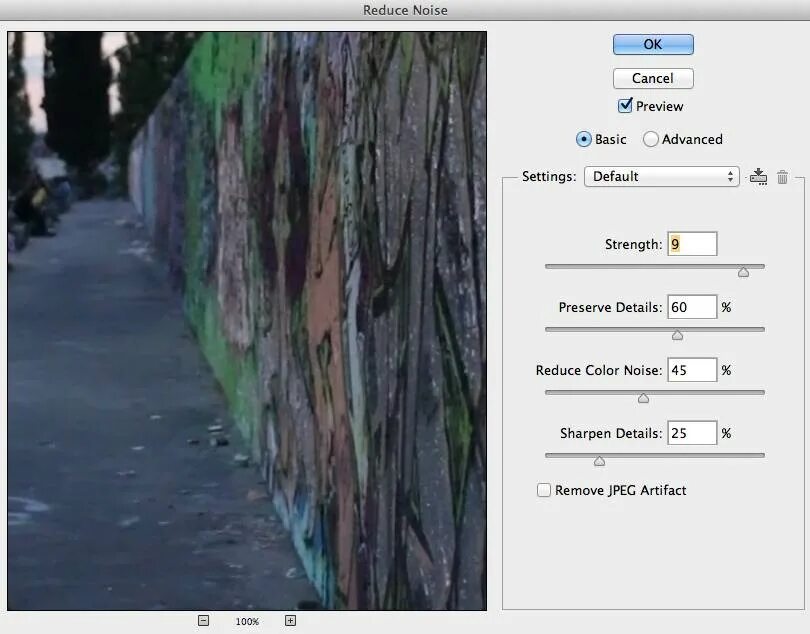Toggle the Preview checkbox
Viewport: 810px width, 634px height.
pyautogui.click(x=625, y=106)
